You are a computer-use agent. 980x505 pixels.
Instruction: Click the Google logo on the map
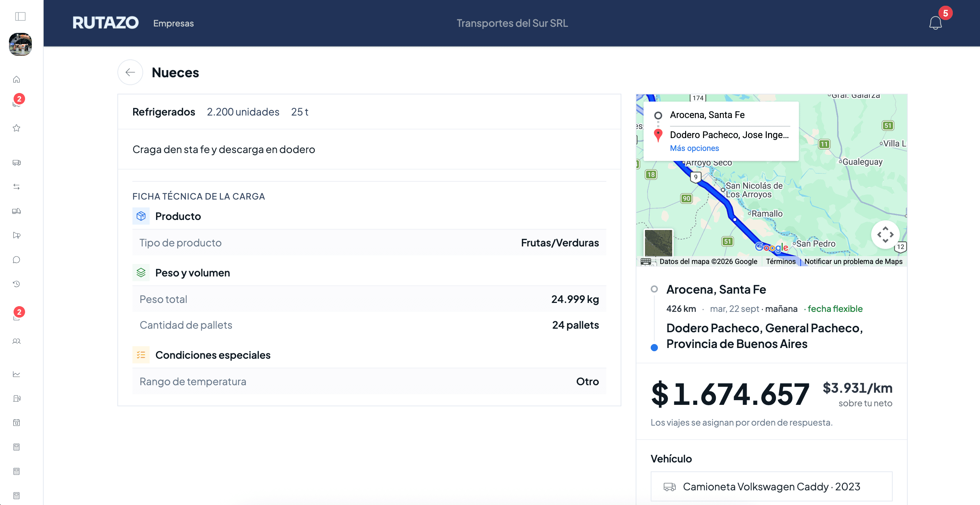tap(772, 247)
